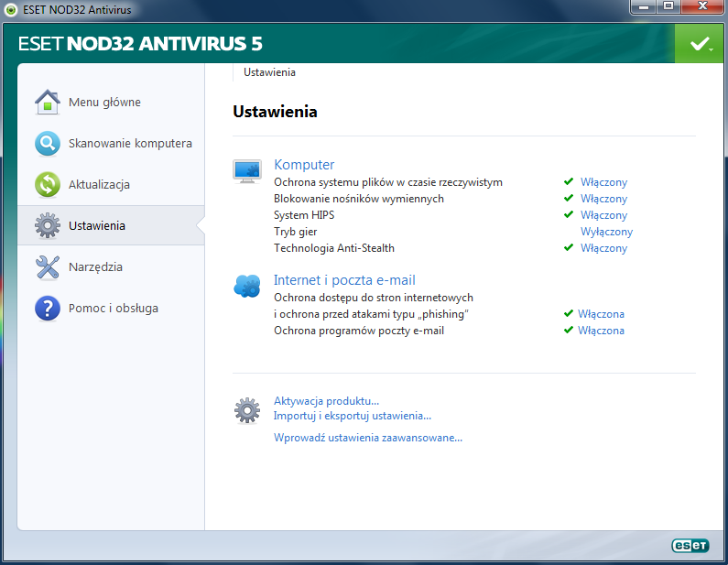Toggle e-mail client protection Włączona status
This screenshot has height=565, width=728.
[x=601, y=331]
